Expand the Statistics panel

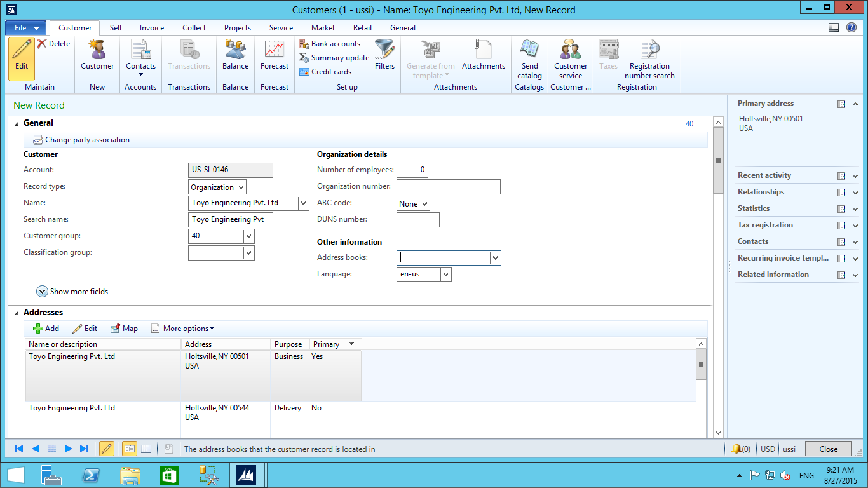855,209
